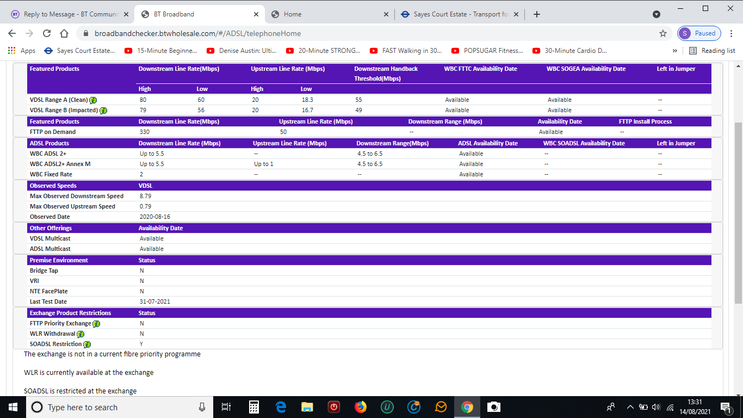Viewport: 743px width, 418px height.
Task: Click the info icon beside VDSL Range A
Action: [x=93, y=100]
